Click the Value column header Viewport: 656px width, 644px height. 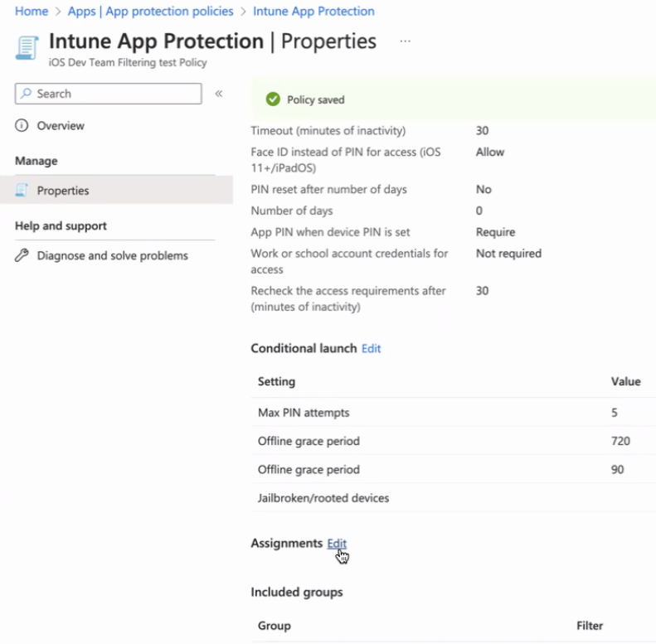click(x=625, y=381)
